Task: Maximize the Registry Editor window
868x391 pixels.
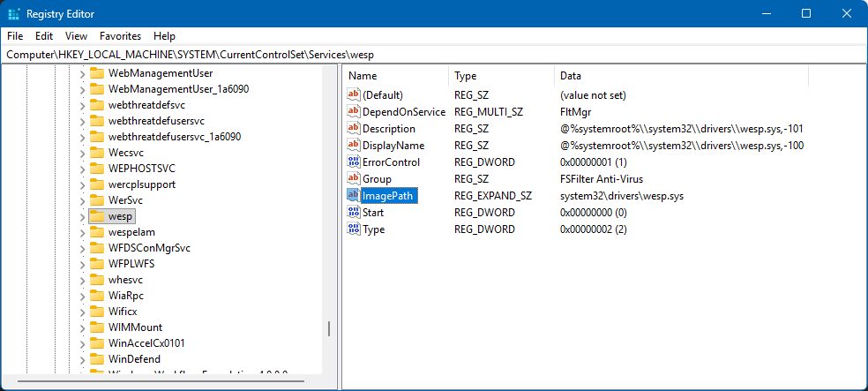Action: coord(806,13)
